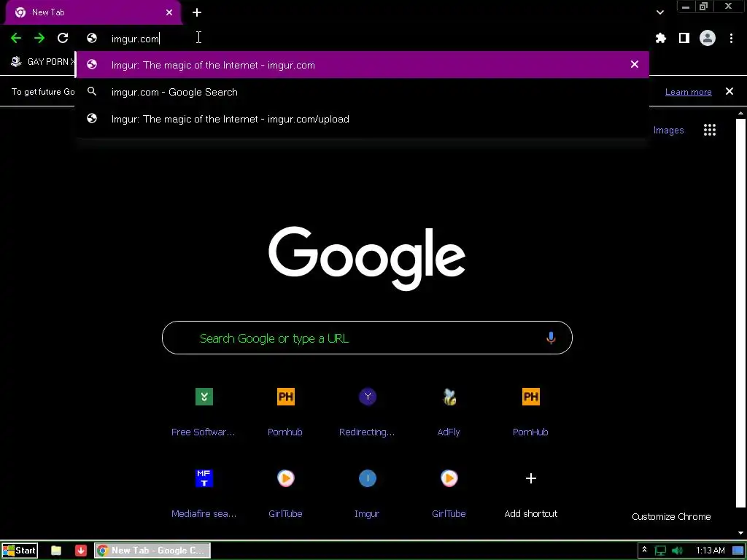Open Chrome's three-dot menu

731,38
